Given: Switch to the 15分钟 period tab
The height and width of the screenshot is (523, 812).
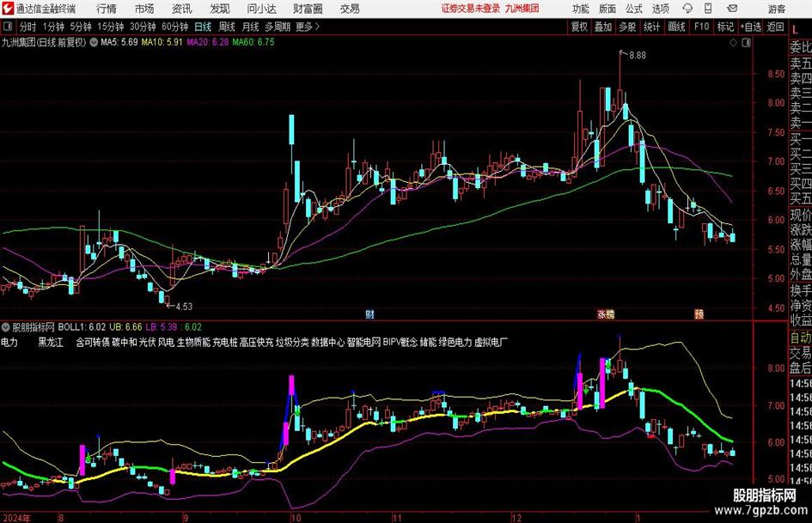Looking at the screenshot, I should (111, 27).
